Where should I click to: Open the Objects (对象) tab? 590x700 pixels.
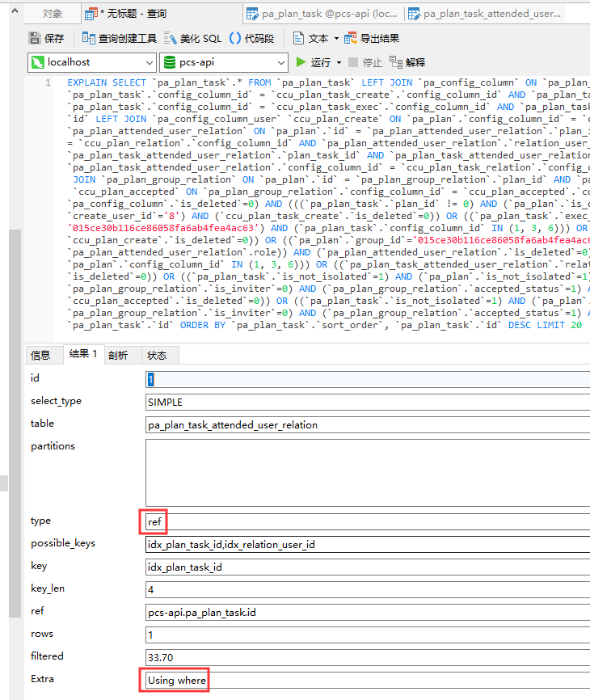point(52,14)
